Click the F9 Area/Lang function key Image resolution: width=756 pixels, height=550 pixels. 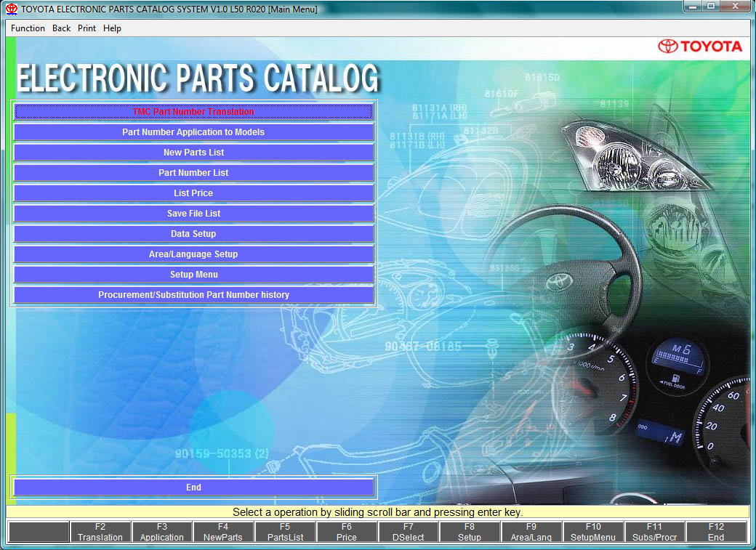(531, 532)
